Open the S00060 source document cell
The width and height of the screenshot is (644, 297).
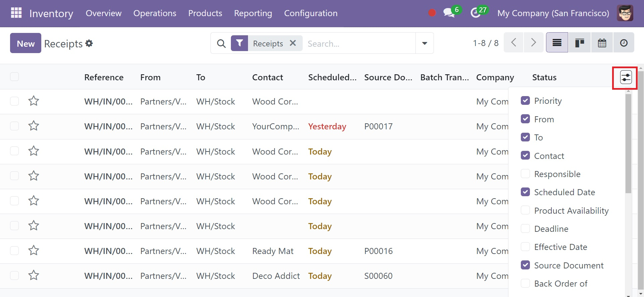coord(378,276)
